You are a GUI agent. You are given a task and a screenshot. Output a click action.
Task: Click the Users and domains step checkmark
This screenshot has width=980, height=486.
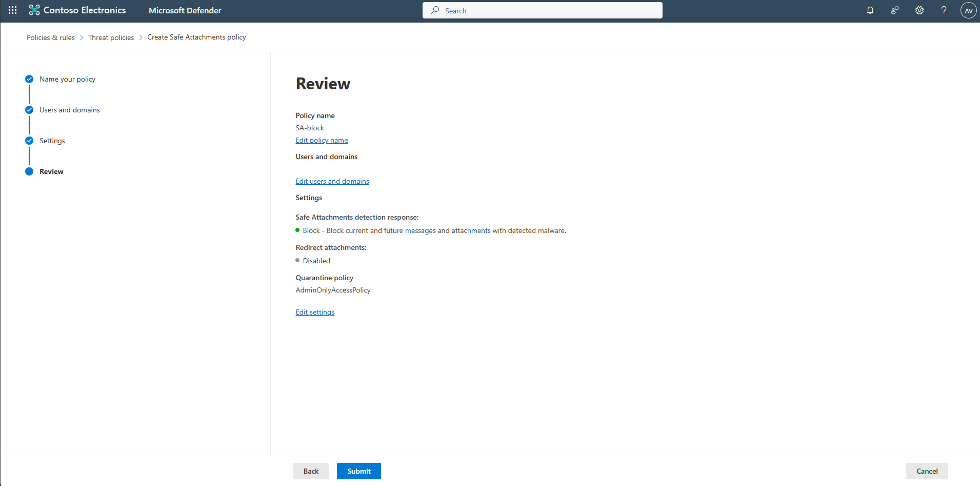(29, 110)
